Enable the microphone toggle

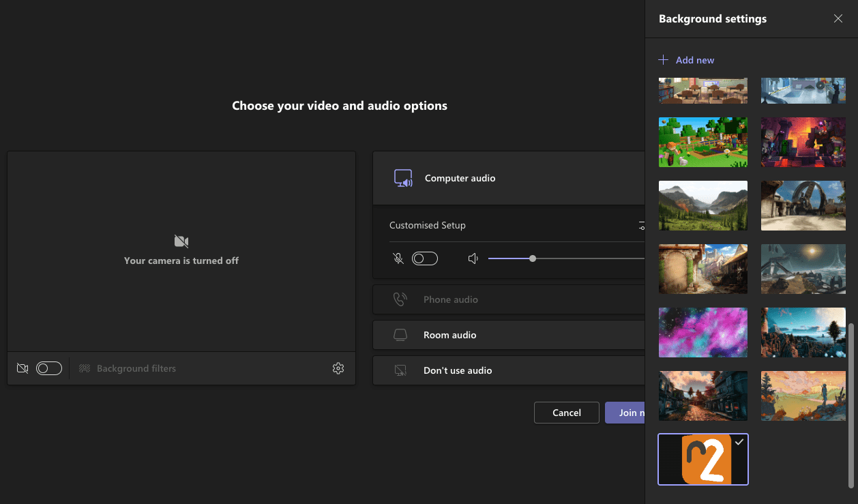point(424,258)
